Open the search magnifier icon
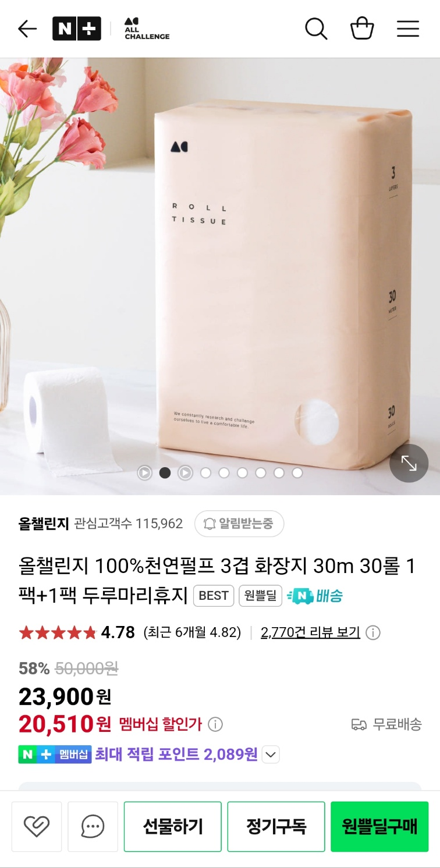440x868 pixels. (316, 29)
